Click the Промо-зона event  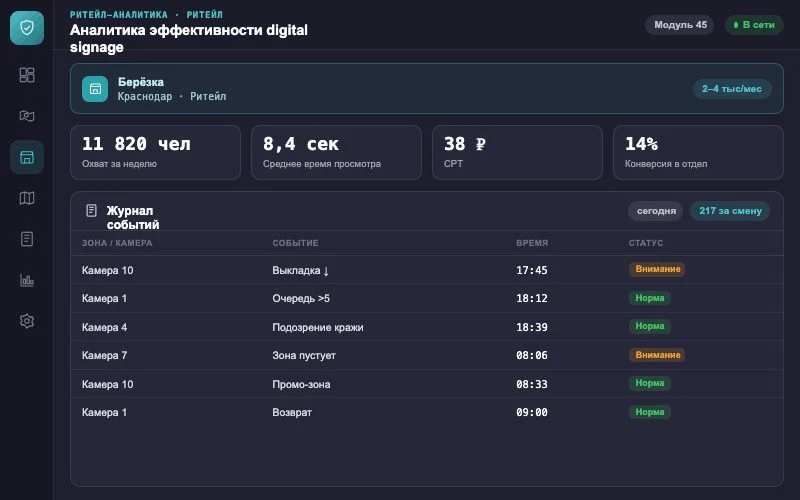(x=301, y=385)
